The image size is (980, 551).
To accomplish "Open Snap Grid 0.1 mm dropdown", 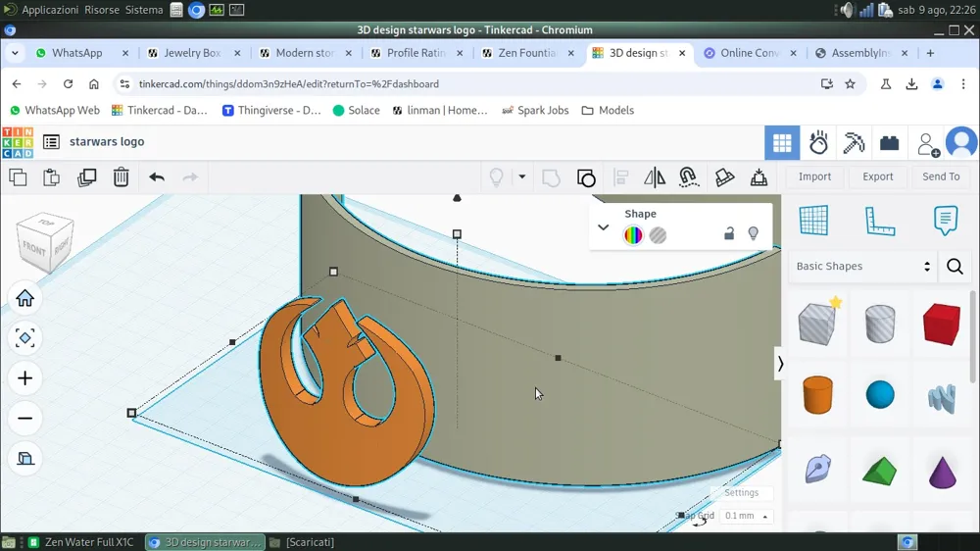I will pos(746,516).
